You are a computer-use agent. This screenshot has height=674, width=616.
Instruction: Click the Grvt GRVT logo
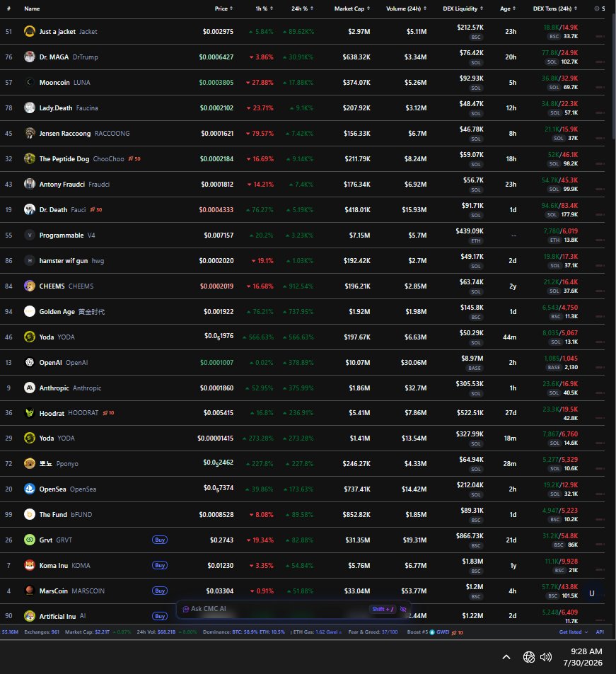[30, 540]
